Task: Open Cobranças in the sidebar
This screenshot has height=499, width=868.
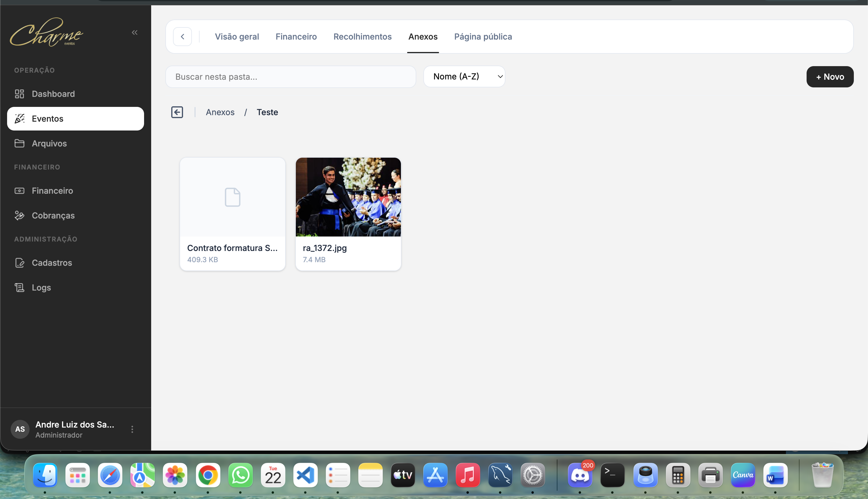Action: (x=75, y=216)
